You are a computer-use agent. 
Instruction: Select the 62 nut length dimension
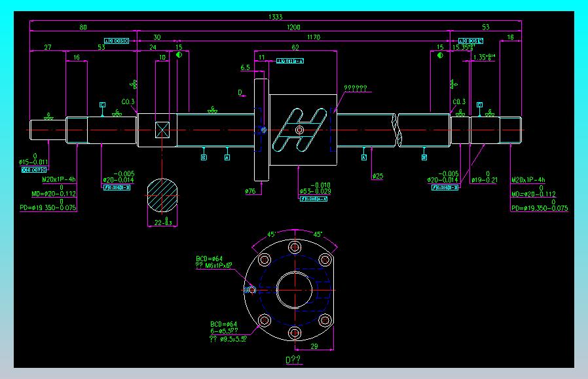pyautogui.click(x=295, y=47)
